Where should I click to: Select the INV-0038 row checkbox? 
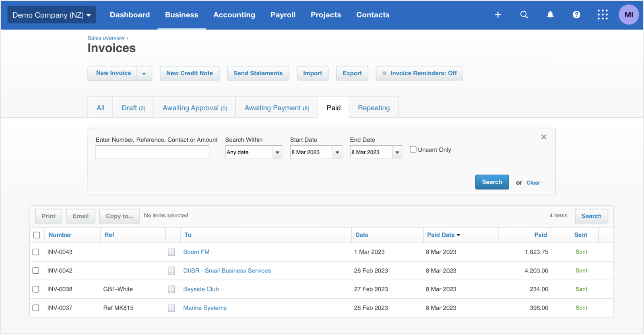(x=36, y=289)
